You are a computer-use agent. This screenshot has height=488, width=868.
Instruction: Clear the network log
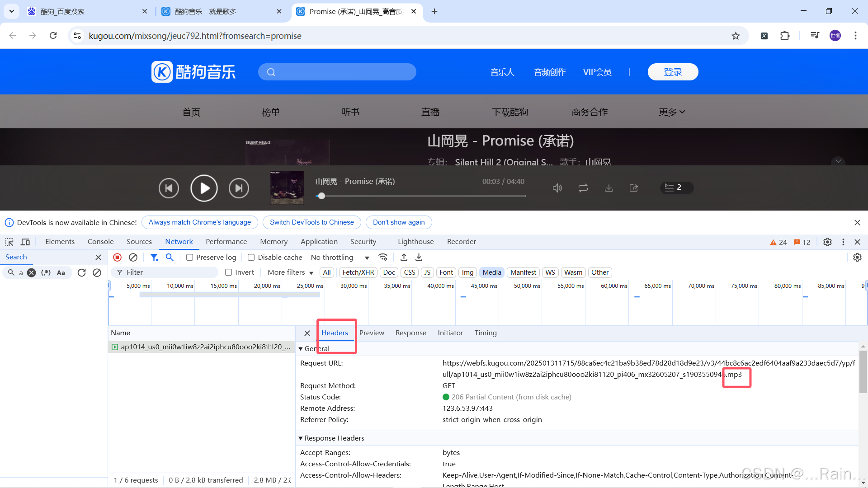tap(133, 257)
